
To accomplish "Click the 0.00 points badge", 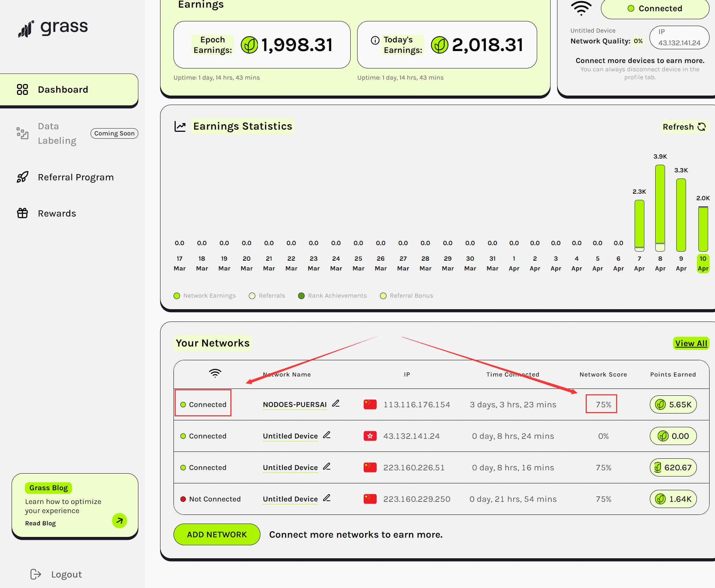I will click(673, 436).
